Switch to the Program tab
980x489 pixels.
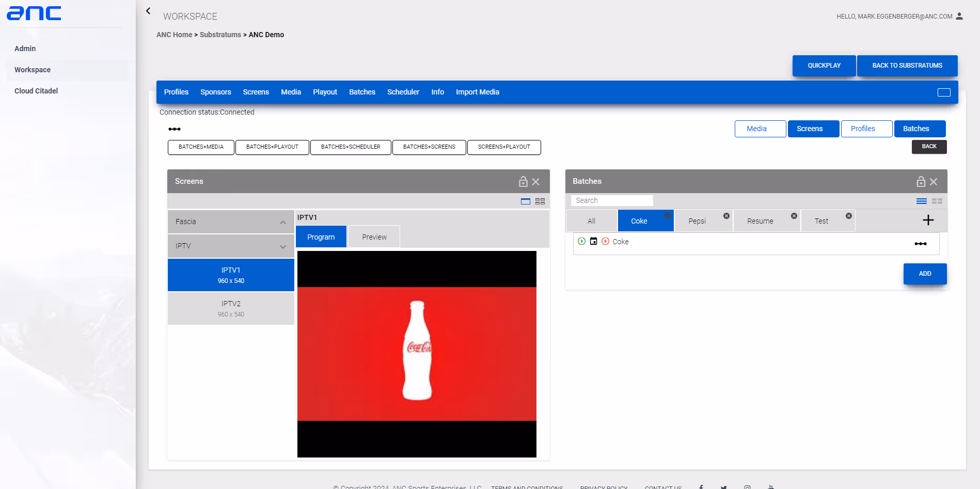click(321, 237)
